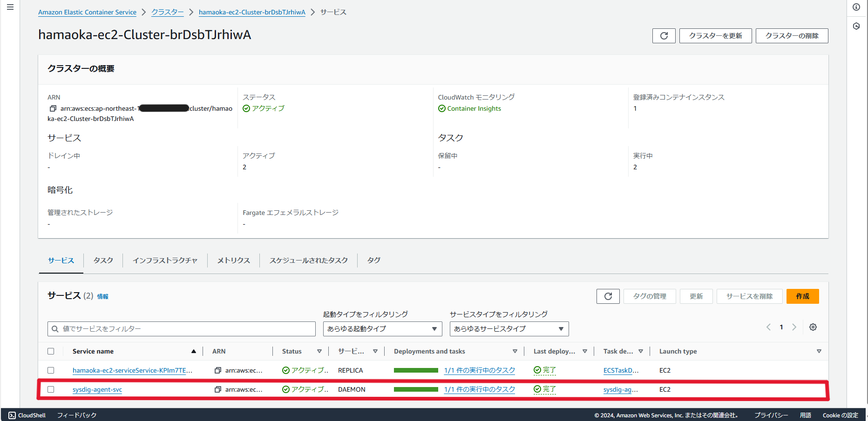Open the services table settings gear

tap(813, 327)
